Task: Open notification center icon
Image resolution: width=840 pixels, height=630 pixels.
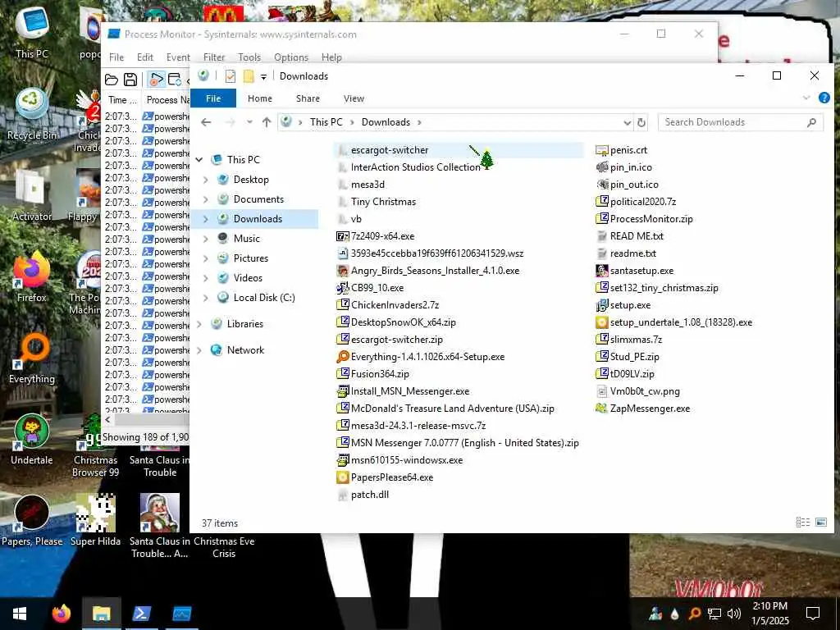Action: click(x=813, y=614)
